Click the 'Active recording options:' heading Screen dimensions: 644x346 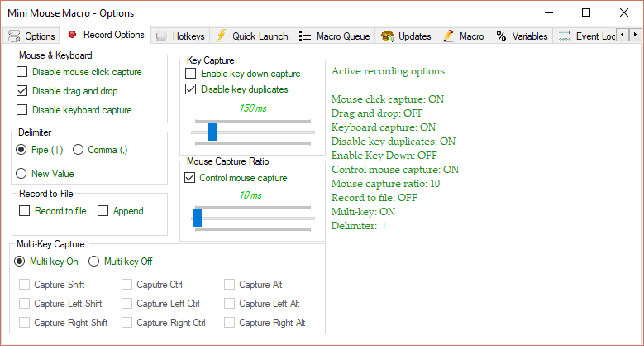click(389, 71)
